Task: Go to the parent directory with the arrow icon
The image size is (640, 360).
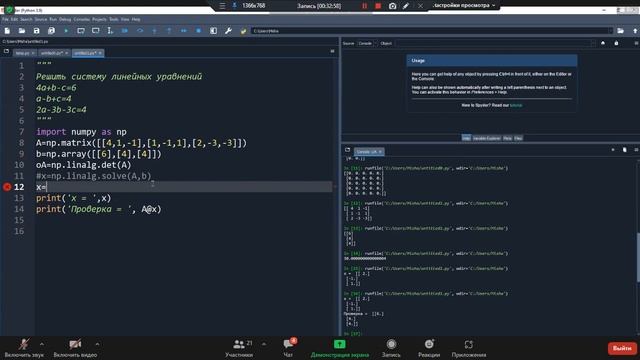Action: tap(635, 31)
